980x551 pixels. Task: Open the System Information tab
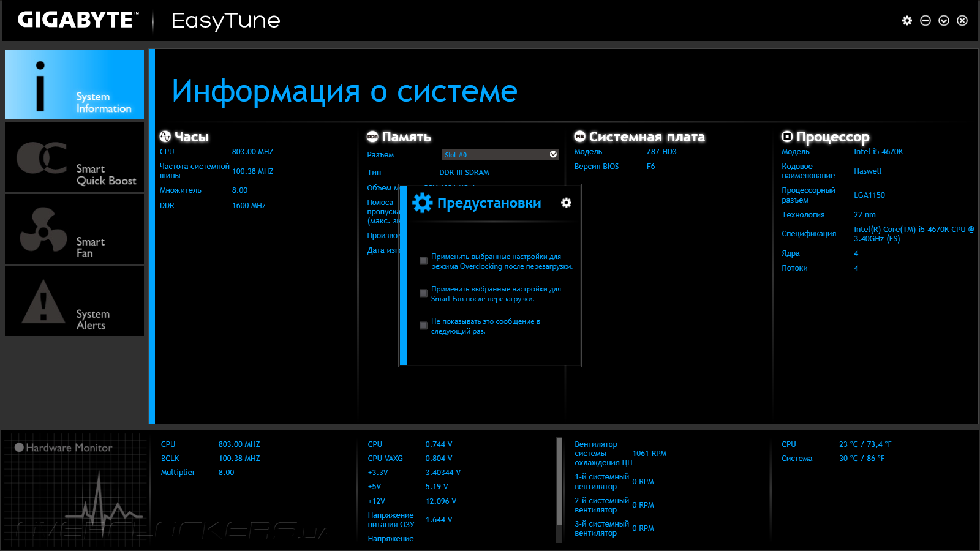coord(74,84)
